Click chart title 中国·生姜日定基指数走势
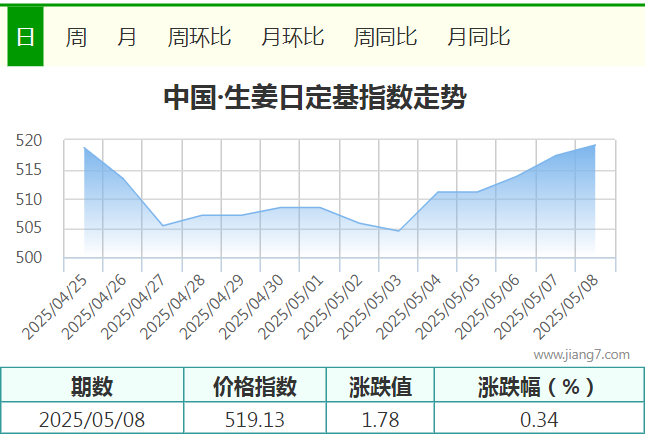Screen dimensions: 645x440 tap(315, 98)
